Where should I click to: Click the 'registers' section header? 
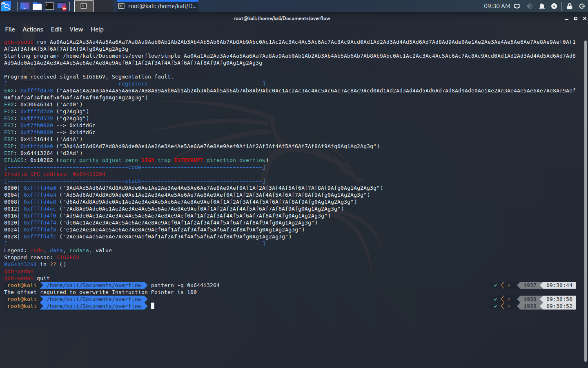[133, 84]
